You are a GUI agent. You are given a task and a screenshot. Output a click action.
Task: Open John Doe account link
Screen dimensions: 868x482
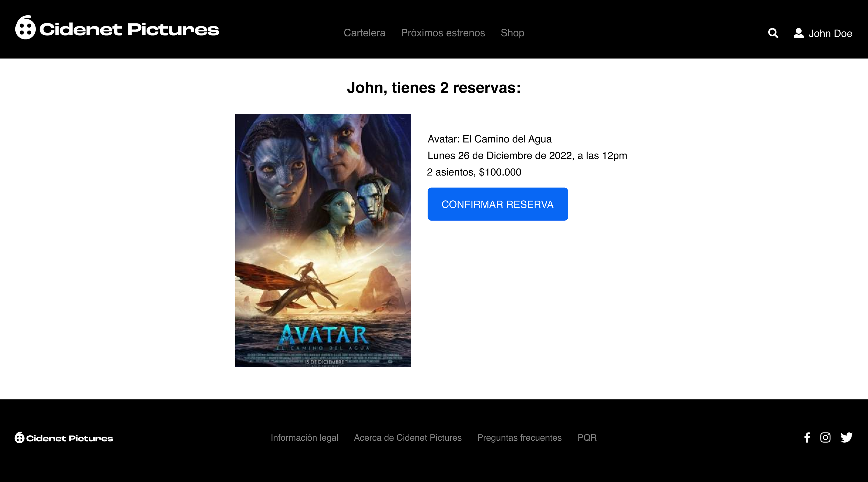830,33
